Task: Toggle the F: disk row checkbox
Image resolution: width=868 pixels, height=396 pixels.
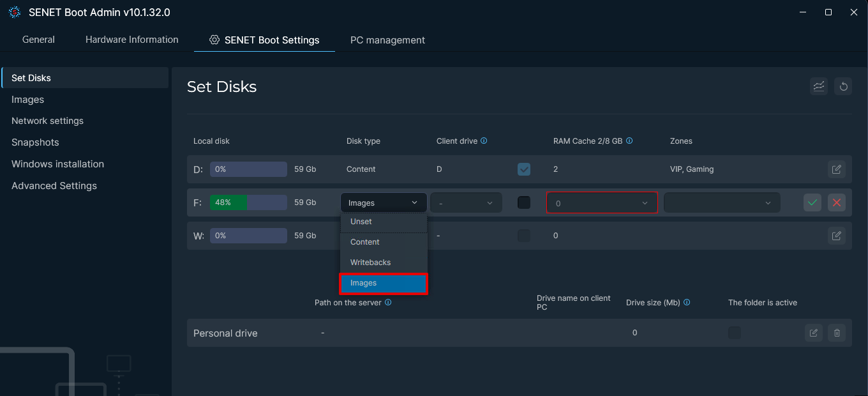Action: [524, 202]
